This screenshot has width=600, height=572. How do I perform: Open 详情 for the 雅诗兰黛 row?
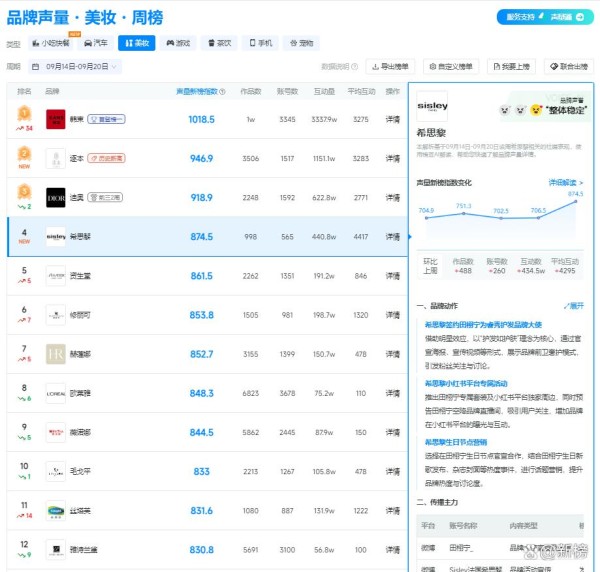tap(393, 550)
